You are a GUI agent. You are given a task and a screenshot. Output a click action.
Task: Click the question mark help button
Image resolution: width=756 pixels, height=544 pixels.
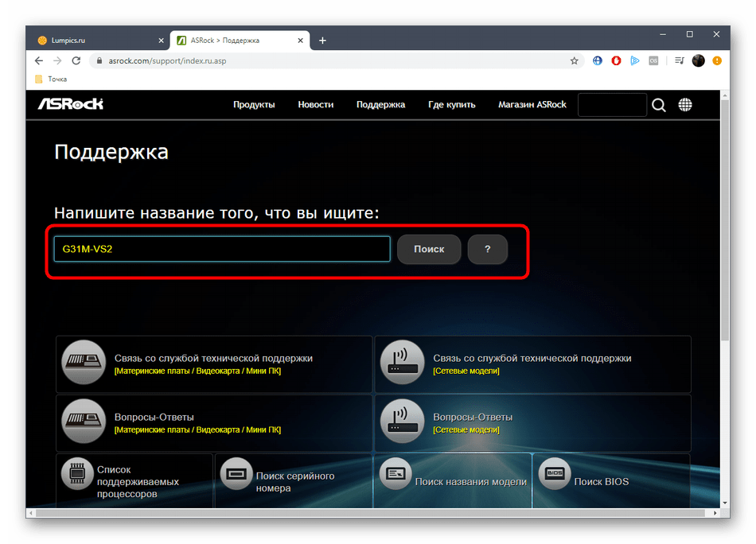487,249
